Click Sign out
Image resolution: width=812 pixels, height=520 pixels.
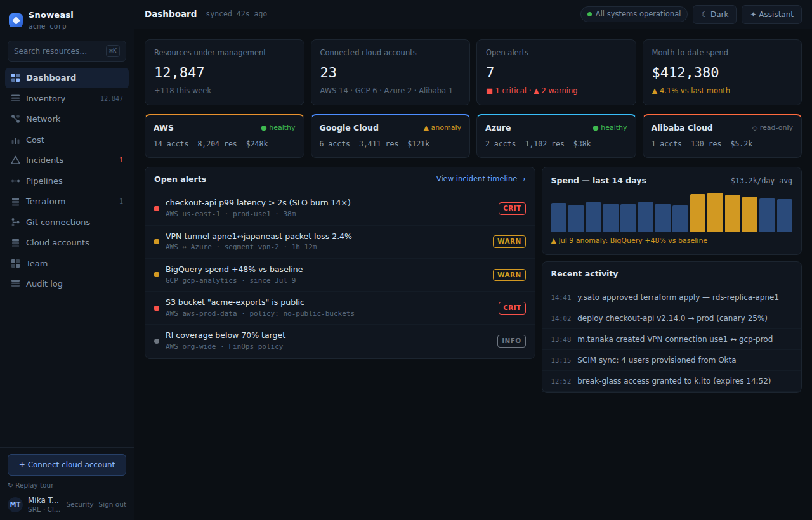[x=112, y=505]
